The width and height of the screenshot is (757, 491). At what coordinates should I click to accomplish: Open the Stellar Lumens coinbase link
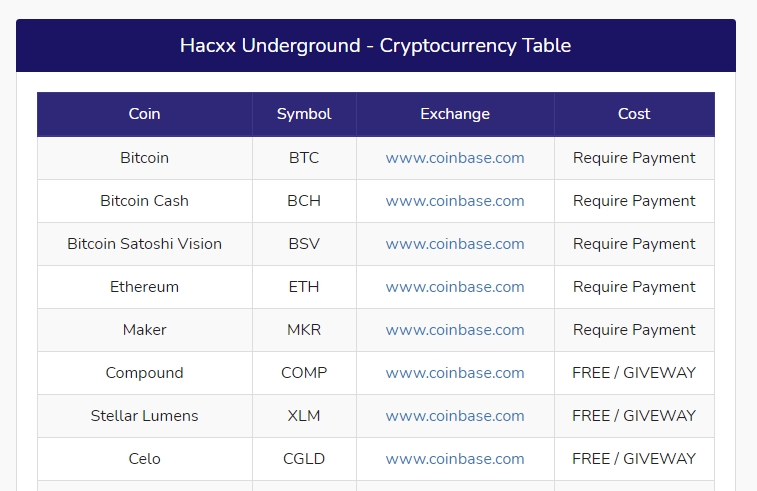(x=455, y=416)
